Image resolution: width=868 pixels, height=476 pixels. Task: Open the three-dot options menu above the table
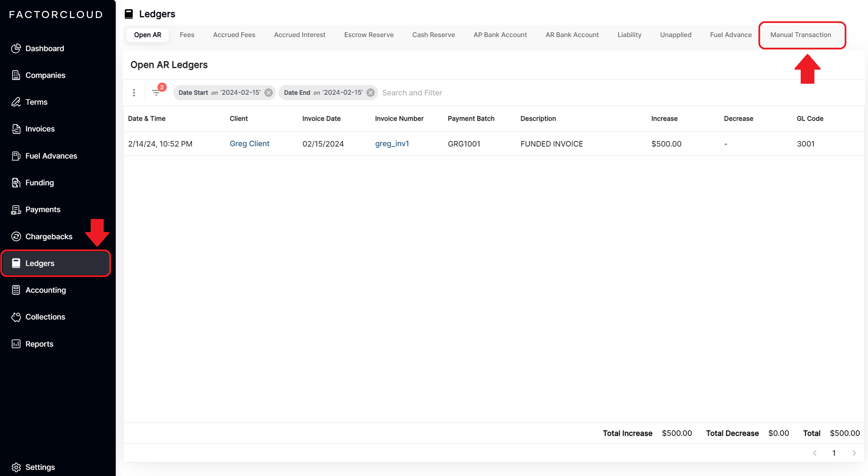click(134, 92)
